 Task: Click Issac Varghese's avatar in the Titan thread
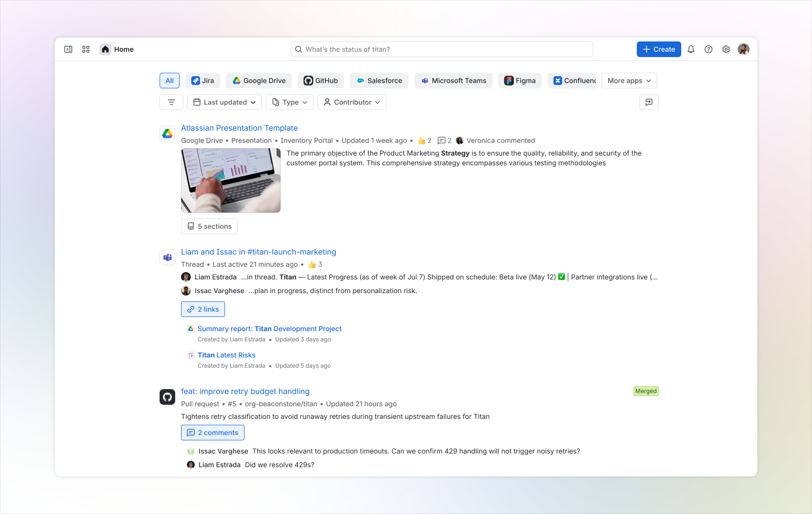coord(186,291)
